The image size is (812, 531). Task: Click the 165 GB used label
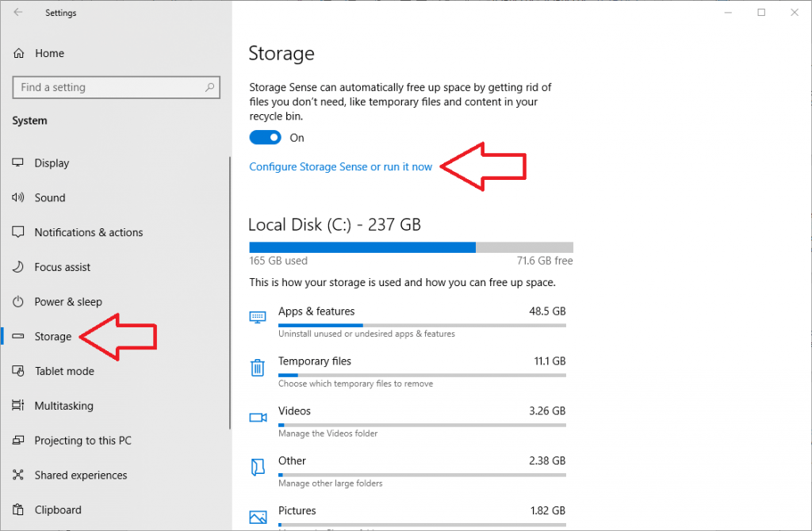pos(278,261)
